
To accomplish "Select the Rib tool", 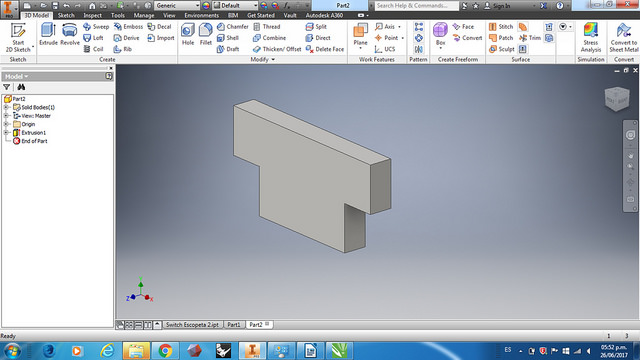I will click(122, 49).
